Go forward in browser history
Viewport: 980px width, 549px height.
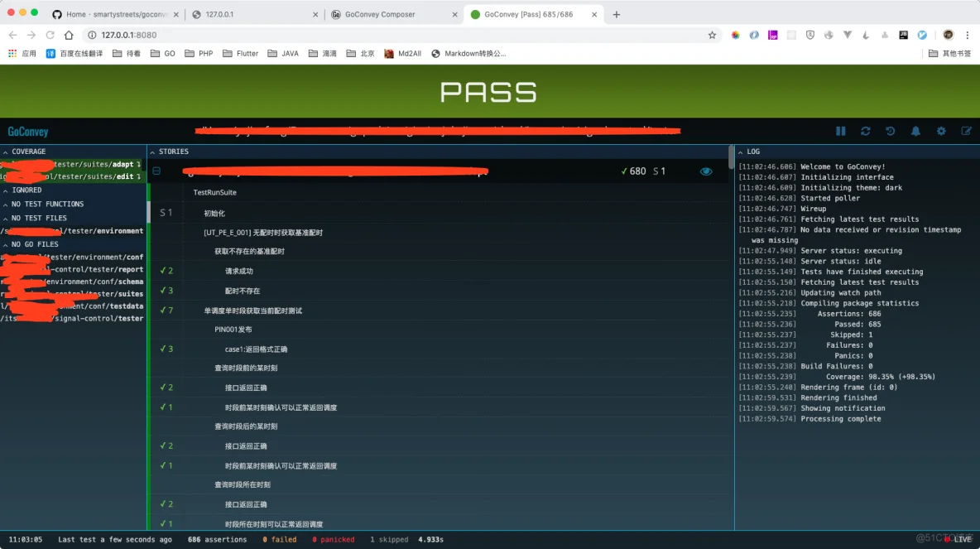[31, 35]
